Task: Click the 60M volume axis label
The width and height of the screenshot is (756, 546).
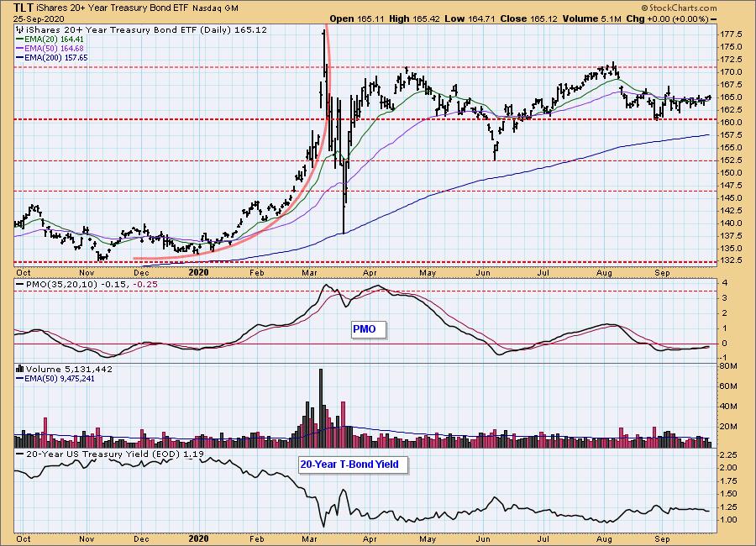Action: pos(728,386)
